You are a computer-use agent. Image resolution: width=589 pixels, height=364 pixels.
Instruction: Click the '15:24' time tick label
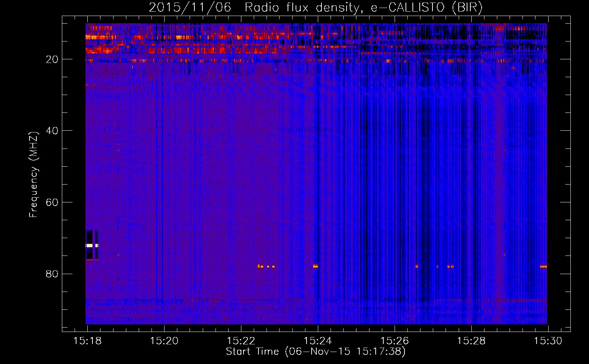pyautogui.click(x=318, y=341)
